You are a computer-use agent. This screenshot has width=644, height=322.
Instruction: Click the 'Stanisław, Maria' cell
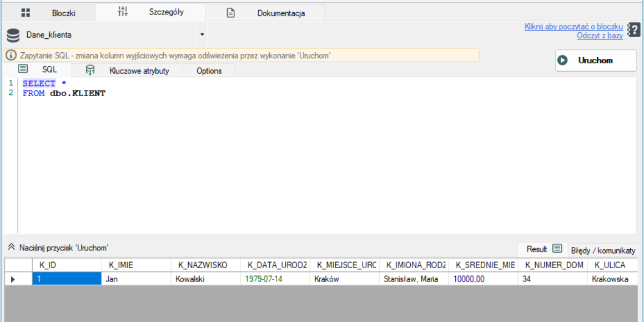(x=414, y=279)
